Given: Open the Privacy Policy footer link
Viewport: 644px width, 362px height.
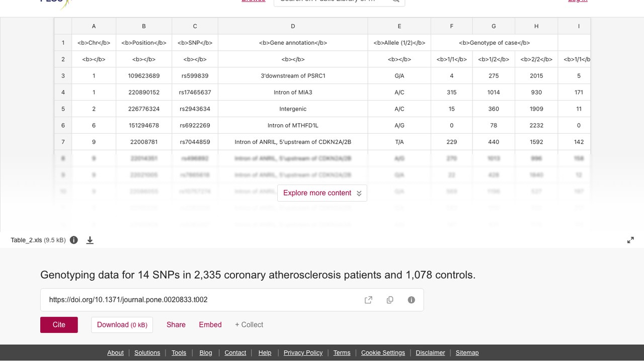Looking at the screenshot, I should tap(303, 353).
